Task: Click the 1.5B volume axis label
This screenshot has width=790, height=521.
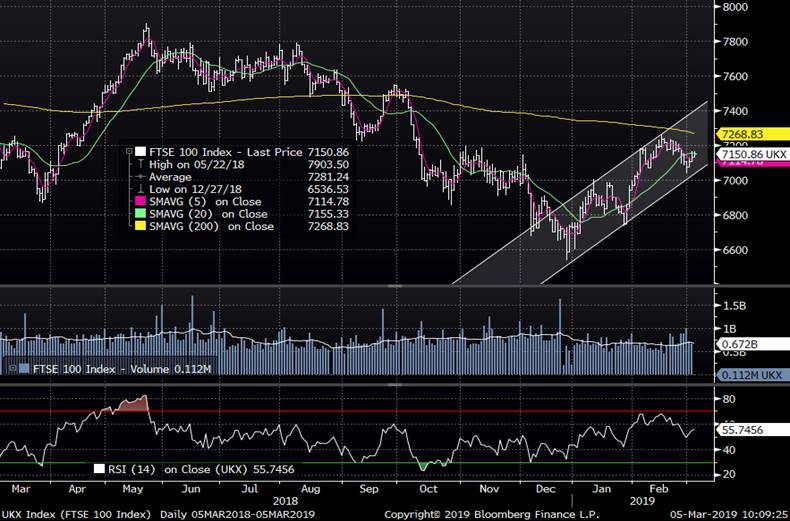Action: pos(735,306)
